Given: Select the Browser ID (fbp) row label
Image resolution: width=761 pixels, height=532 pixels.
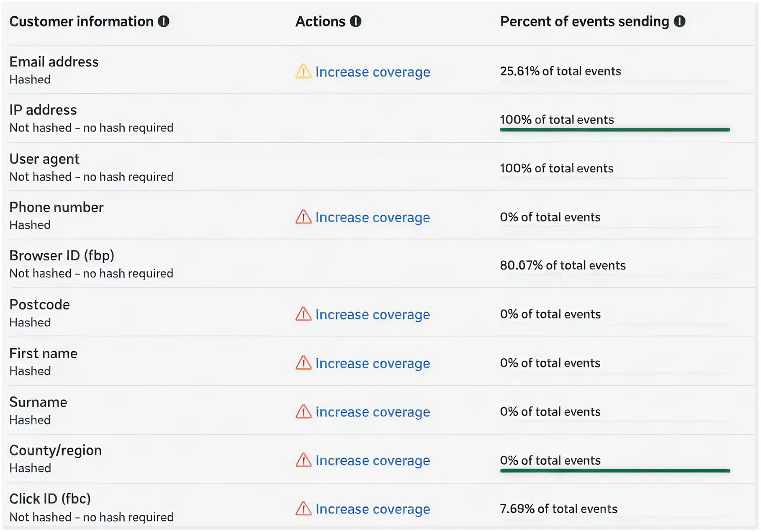Looking at the screenshot, I should click(62, 256).
